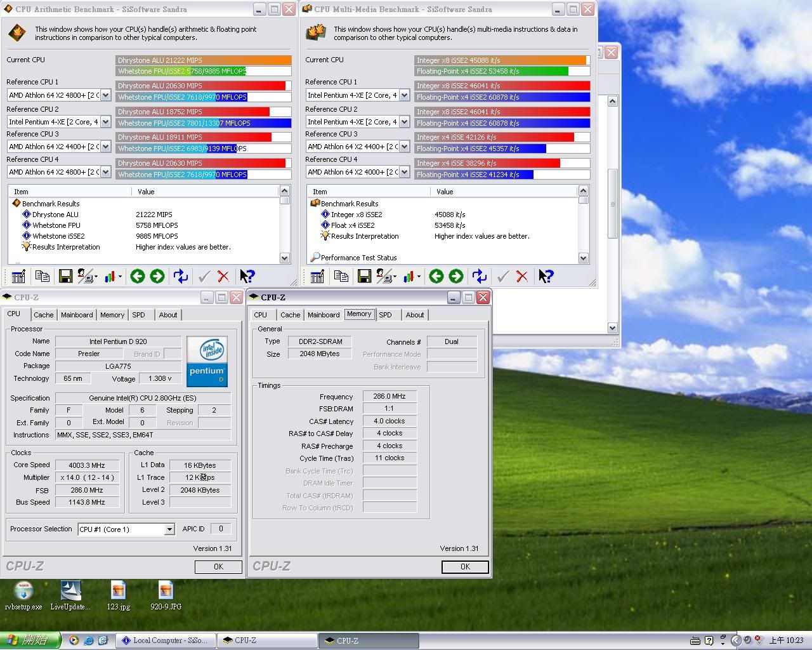Refresh blue arrows icon in Arithmetic Benchmark toolbar
This screenshot has height=650, width=812.
pos(181,276)
